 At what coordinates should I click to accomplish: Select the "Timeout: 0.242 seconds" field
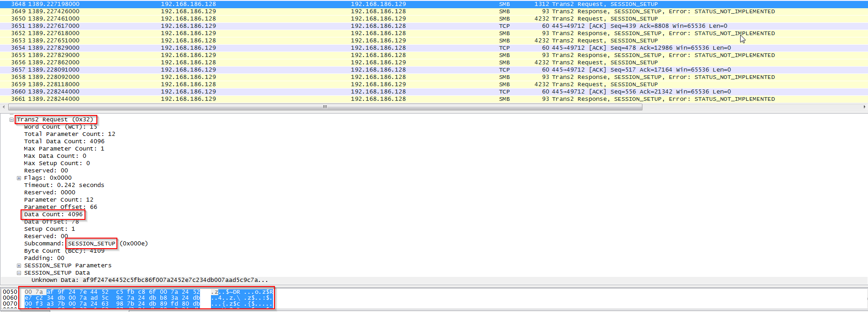[64, 185]
